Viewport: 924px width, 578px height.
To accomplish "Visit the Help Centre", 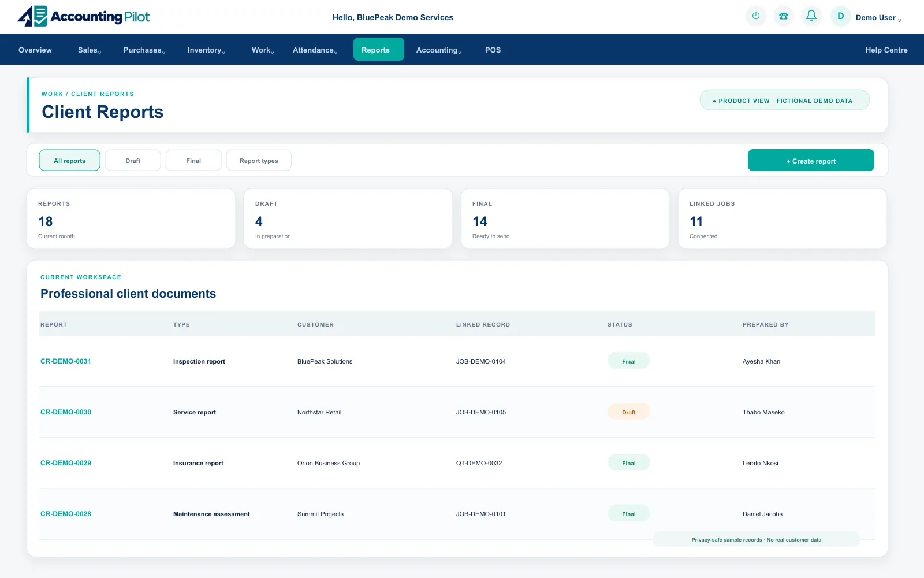I will point(886,50).
